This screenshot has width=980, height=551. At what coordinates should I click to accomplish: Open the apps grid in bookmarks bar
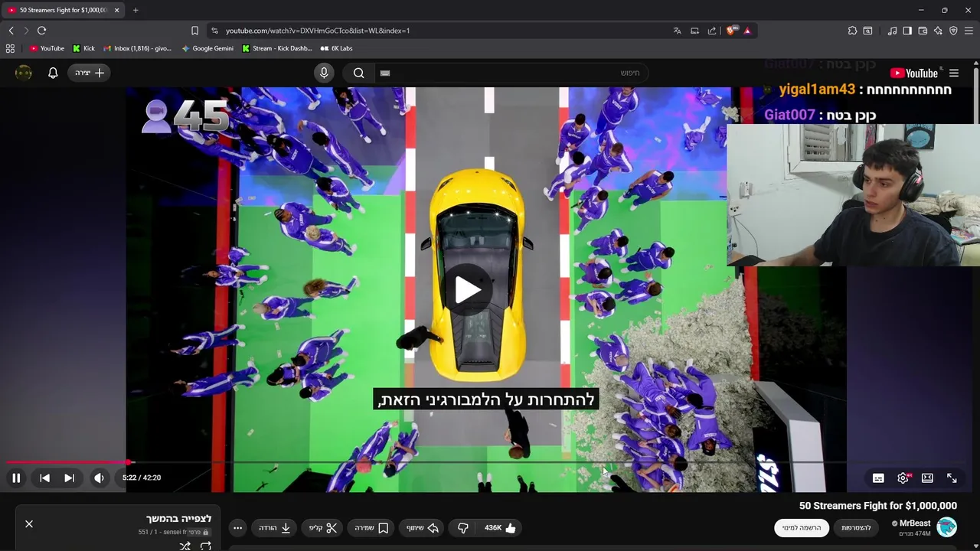point(10,48)
